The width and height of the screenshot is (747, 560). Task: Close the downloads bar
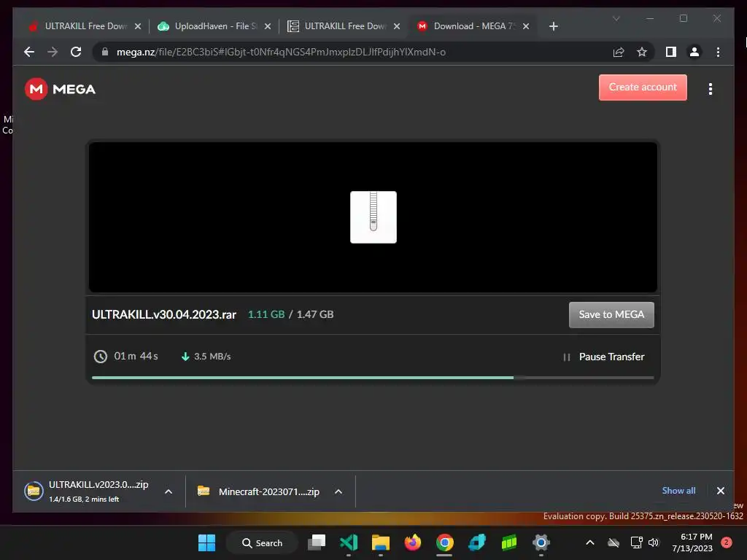[x=720, y=491]
